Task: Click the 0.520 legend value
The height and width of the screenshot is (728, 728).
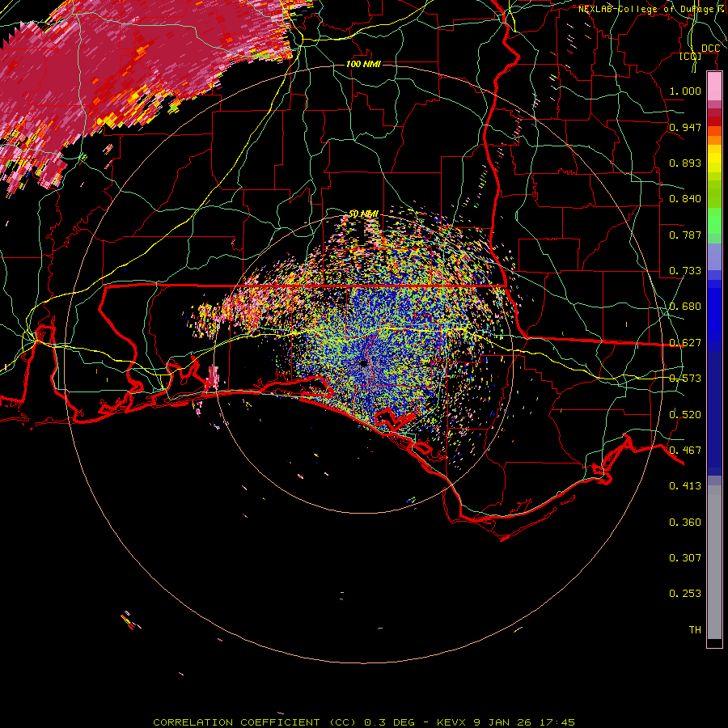Action: click(x=685, y=415)
